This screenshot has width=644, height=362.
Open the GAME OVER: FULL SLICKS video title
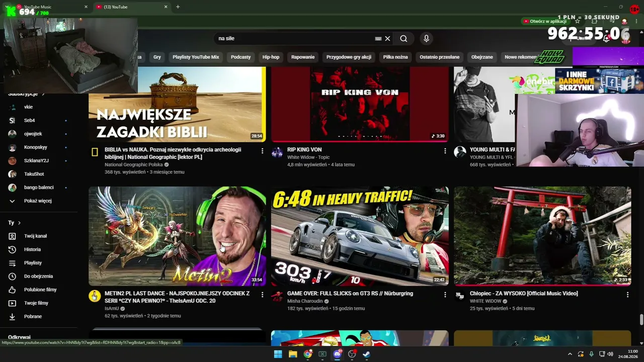pyautogui.click(x=350, y=294)
